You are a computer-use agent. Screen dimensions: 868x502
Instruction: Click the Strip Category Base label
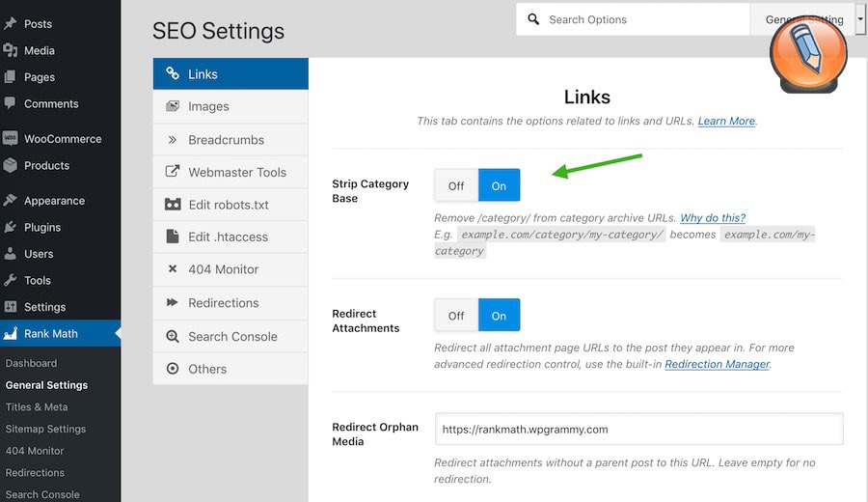pos(370,190)
